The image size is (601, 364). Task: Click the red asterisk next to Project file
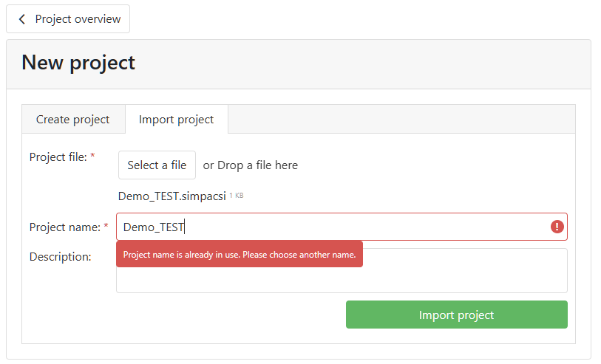(x=92, y=157)
